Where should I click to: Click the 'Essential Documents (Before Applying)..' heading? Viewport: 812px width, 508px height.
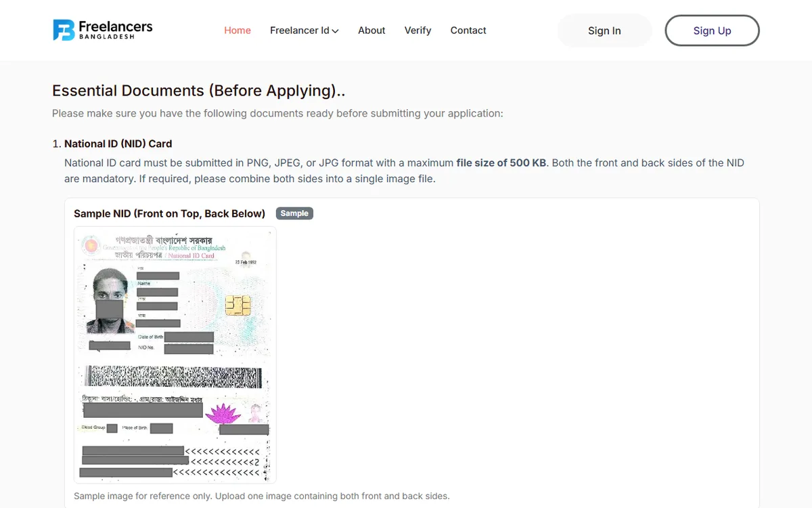click(199, 91)
